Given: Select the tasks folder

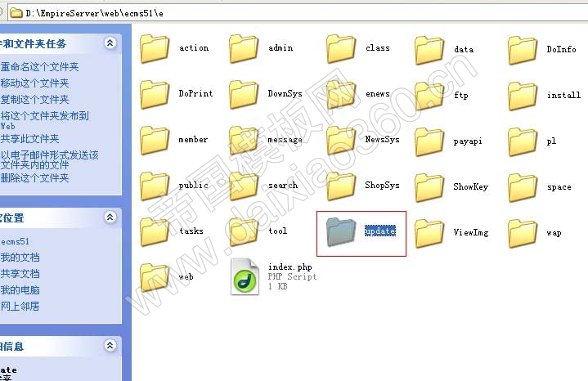Looking at the screenshot, I should [155, 232].
